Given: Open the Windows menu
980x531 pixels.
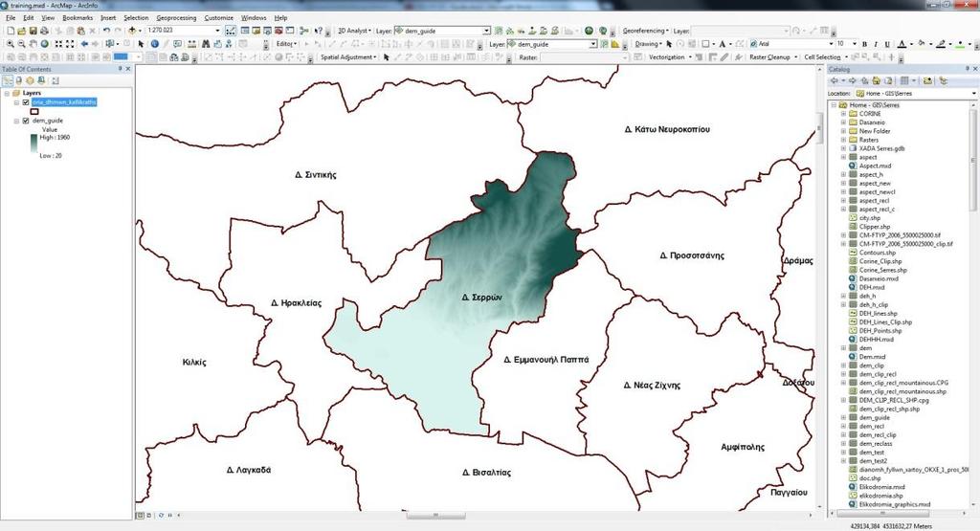Looking at the screenshot, I should (253, 18).
